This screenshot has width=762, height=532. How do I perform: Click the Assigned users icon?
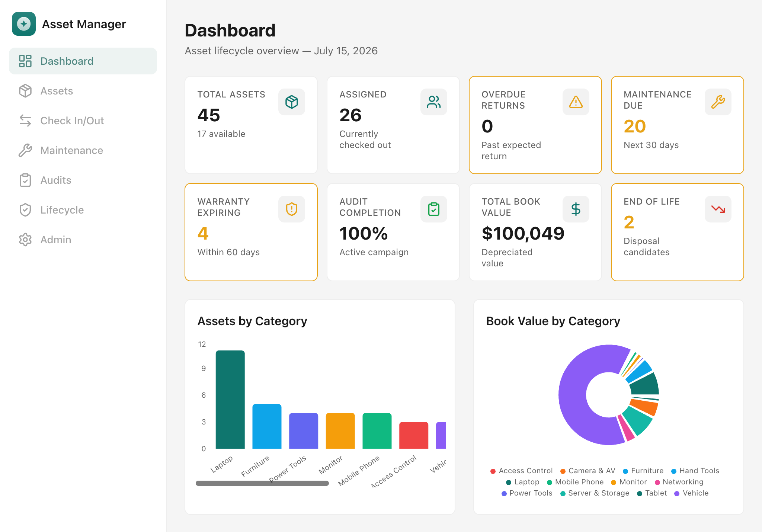pos(434,102)
